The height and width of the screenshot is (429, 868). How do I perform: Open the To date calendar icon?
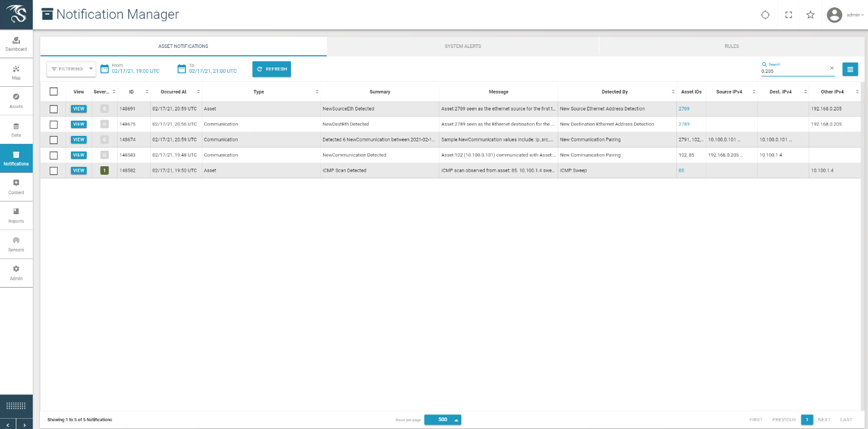pyautogui.click(x=181, y=69)
